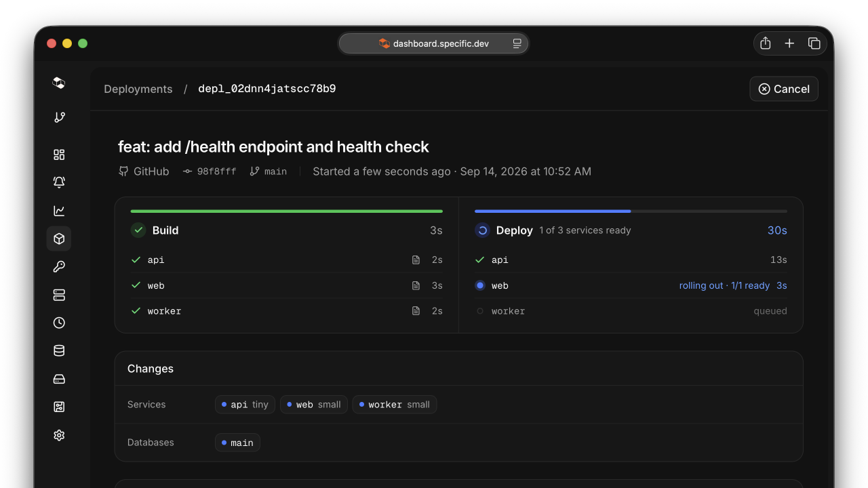The image size is (868, 488).
Task: Click deployment ID depl_02dnn4jatscc78b9
Action: tap(267, 89)
